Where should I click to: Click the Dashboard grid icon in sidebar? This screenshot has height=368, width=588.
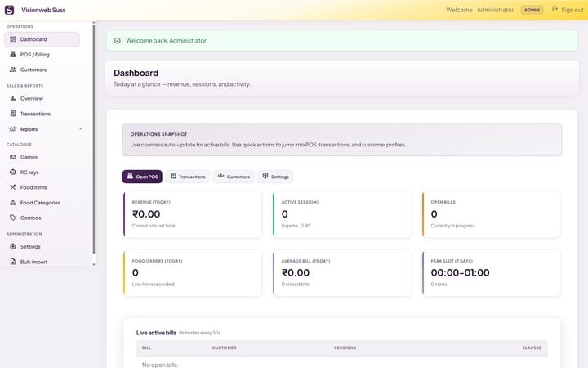point(13,39)
